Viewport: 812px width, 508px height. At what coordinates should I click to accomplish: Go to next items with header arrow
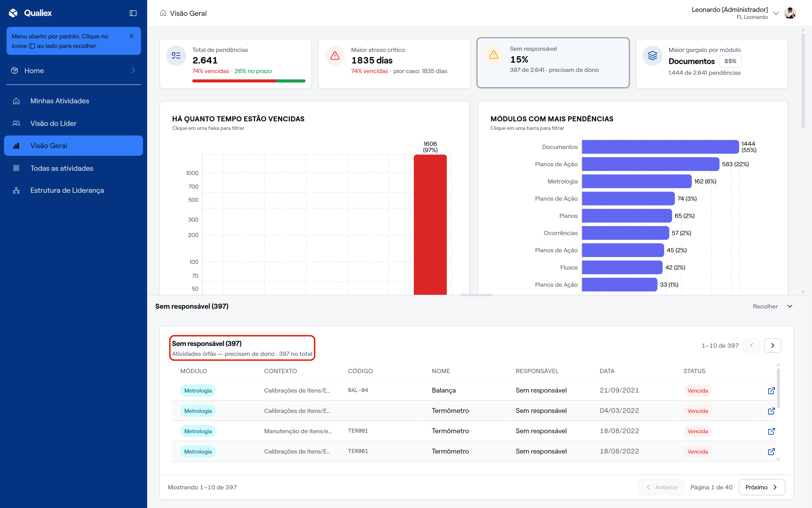pyautogui.click(x=773, y=345)
